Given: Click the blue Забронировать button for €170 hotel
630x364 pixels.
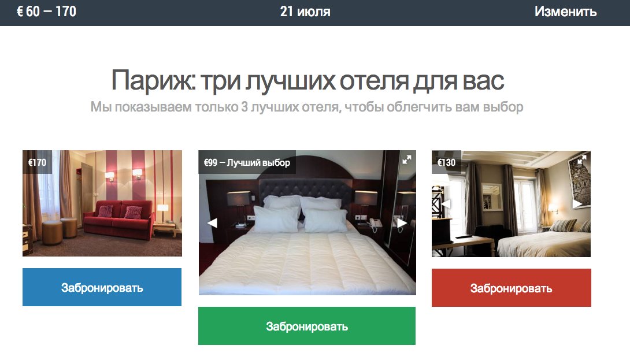Looking at the screenshot, I should (x=102, y=287).
